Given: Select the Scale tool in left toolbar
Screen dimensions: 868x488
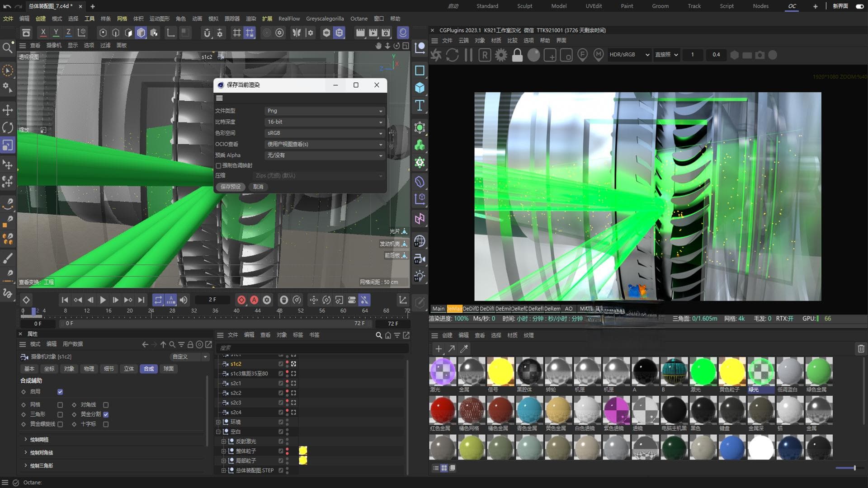Looking at the screenshot, I should click(x=8, y=145).
